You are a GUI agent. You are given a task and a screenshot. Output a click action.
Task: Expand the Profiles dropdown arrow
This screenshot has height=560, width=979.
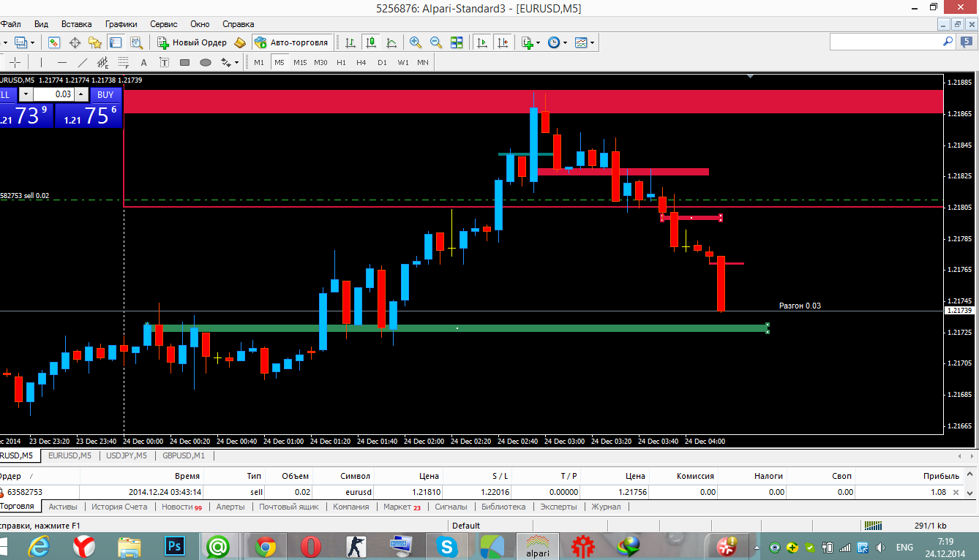coord(31,42)
